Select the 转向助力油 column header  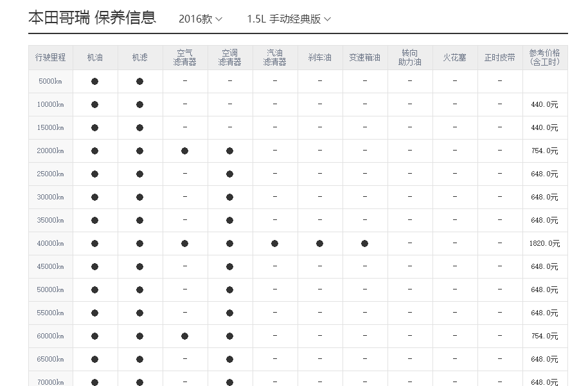click(410, 57)
